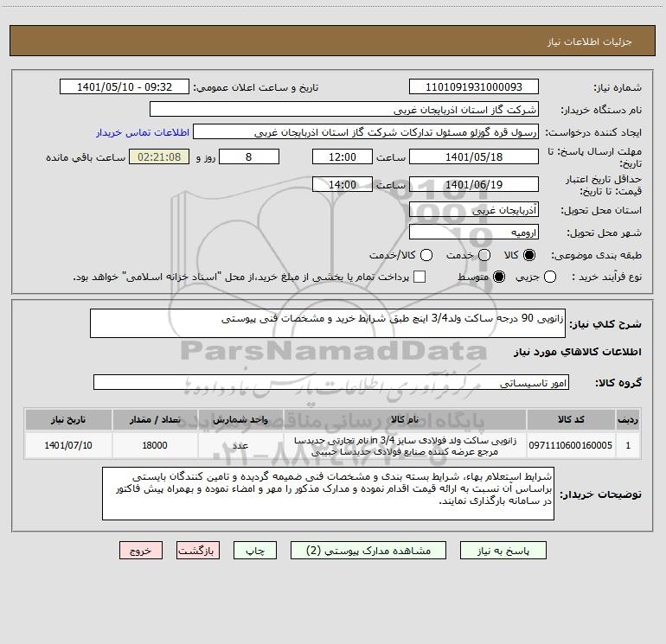Viewport: 666px width, 644px height.
Task: Click the چاپ print button
Action: tap(255, 551)
